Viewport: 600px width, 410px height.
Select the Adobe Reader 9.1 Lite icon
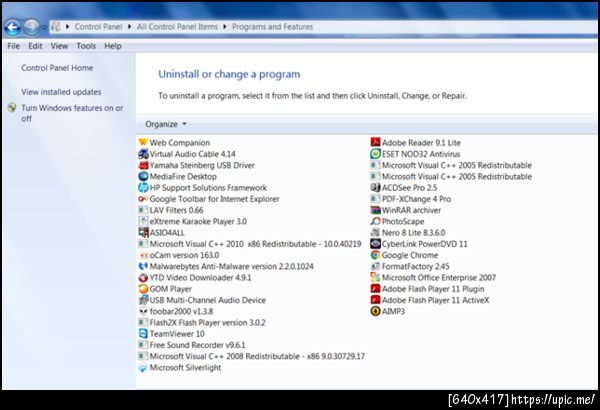375,142
